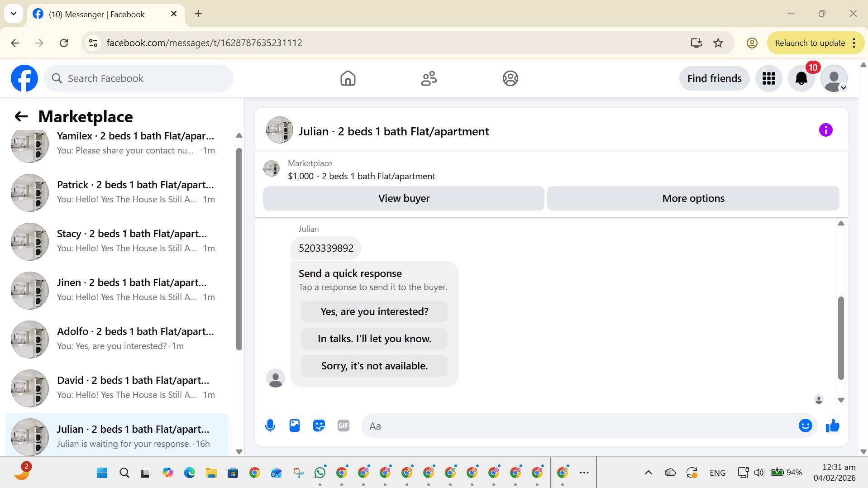Open File Explorer from taskbar

tap(211, 473)
